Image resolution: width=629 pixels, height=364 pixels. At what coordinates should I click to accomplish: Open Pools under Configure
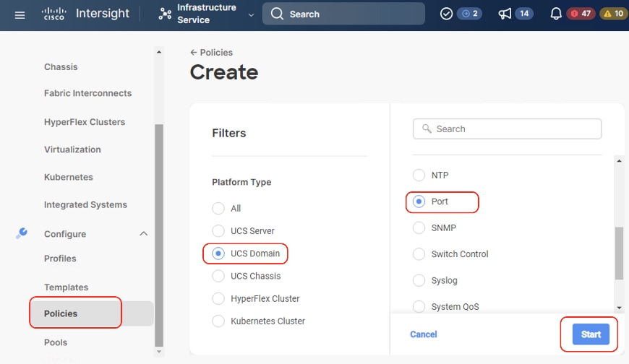[56, 343]
